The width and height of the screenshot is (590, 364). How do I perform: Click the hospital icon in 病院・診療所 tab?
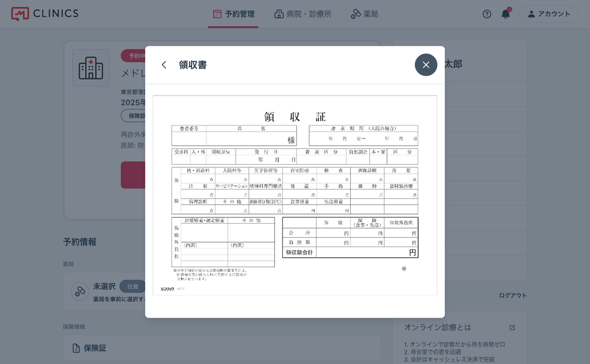(279, 14)
